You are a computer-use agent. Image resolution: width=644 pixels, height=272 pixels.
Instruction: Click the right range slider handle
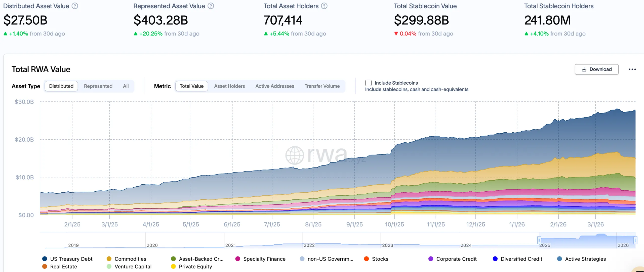(635, 240)
